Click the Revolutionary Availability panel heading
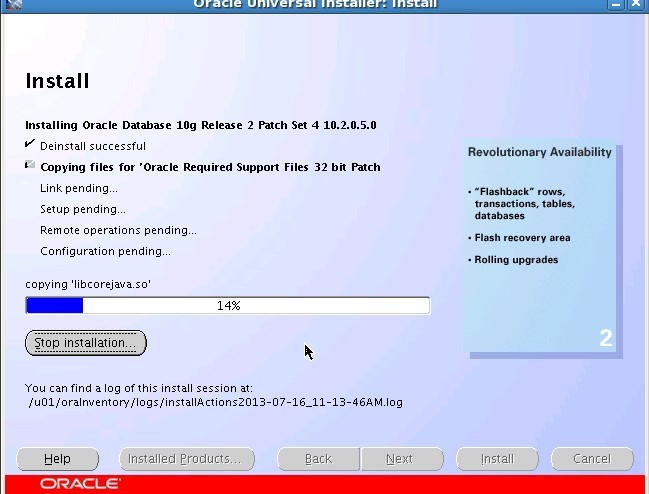The image size is (649, 494). point(539,152)
